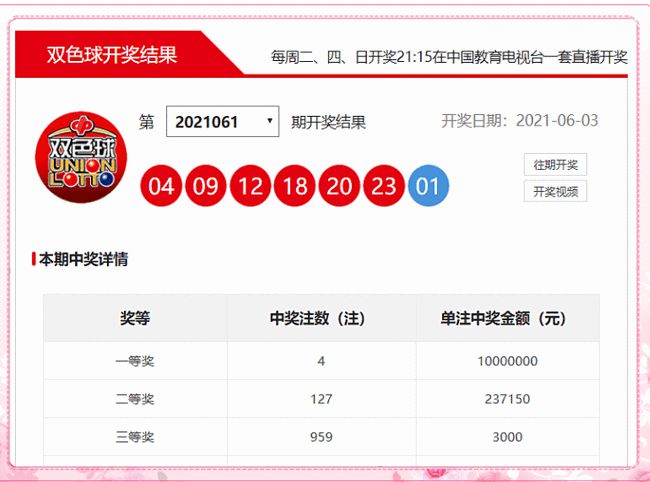The width and height of the screenshot is (650, 482).
Task: Click red ball number 12
Action: point(250,185)
